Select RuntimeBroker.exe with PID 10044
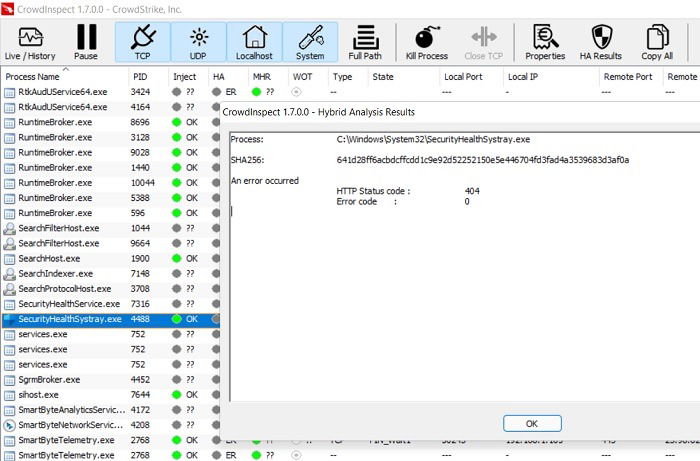This screenshot has width=700, height=461. 111,183
